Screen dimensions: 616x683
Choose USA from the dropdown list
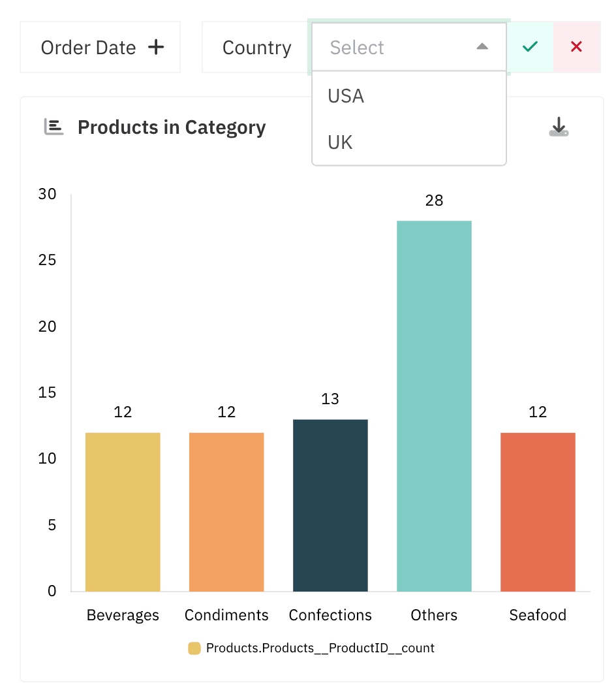point(346,96)
